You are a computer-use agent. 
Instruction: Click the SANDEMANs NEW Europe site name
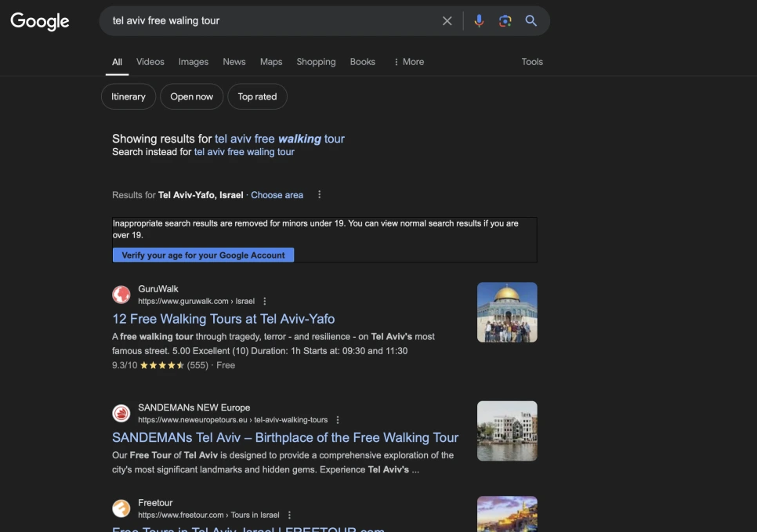194,407
